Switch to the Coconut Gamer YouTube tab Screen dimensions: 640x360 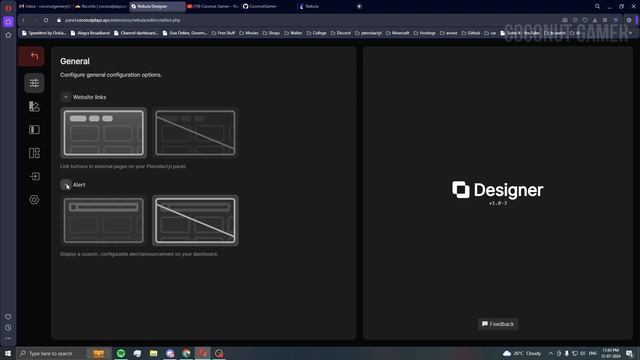pyautogui.click(x=213, y=7)
